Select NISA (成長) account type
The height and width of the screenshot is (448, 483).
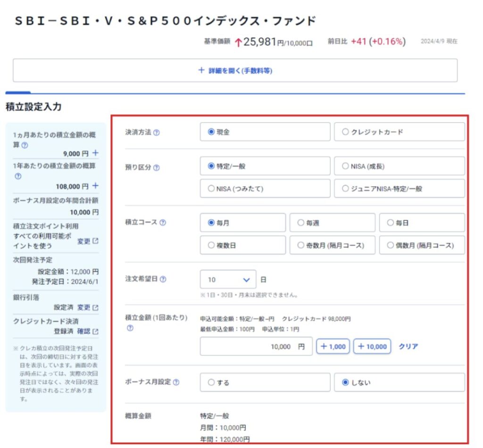coord(400,166)
